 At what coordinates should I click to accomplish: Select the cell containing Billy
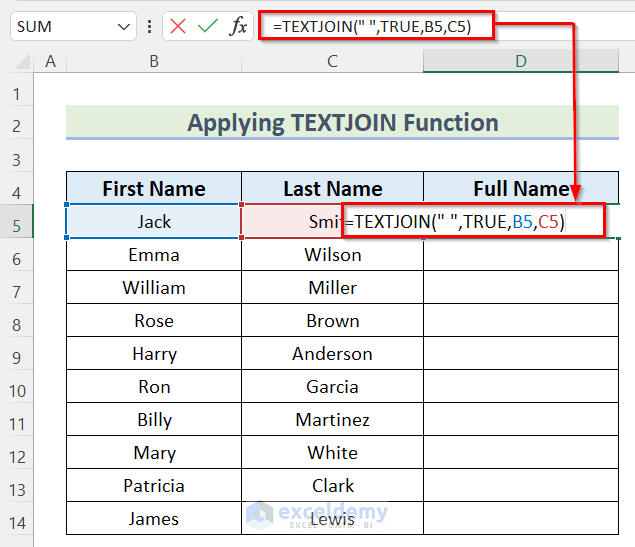click(154, 420)
